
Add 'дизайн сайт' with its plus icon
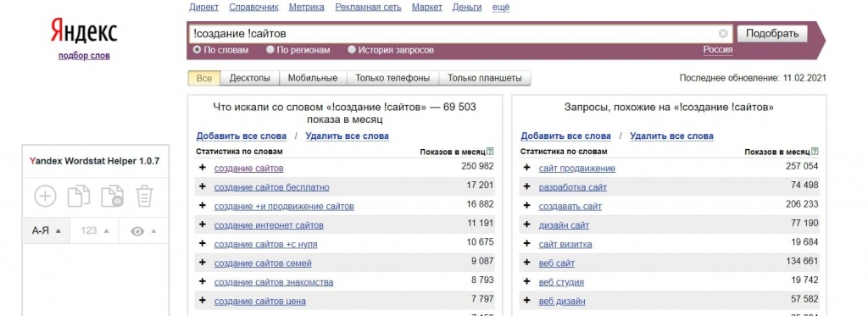pos(526,225)
